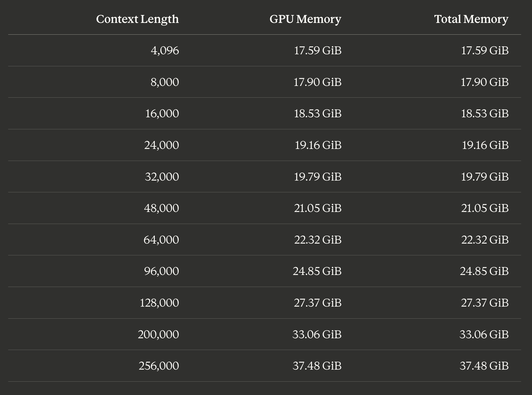Image resolution: width=532 pixels, height=395 pixels.
Task: Click GPU memory value 19.16 GiB
Action: (318, 145)
